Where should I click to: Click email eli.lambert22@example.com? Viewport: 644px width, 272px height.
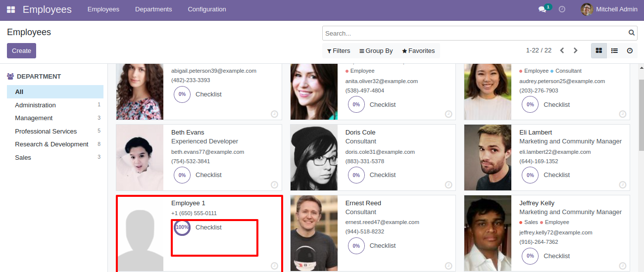point(555,152)
